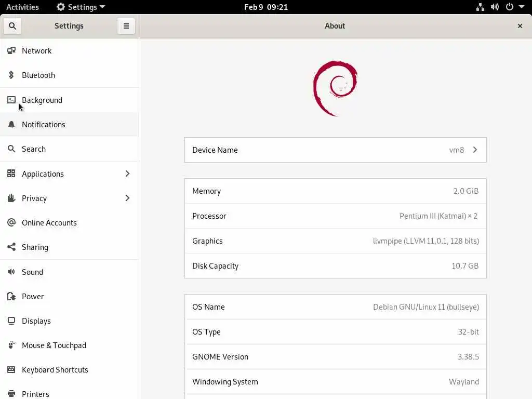The height and width of the screenshot is (399, 532).
Task: Click the Device Name label
Action: 215,150
